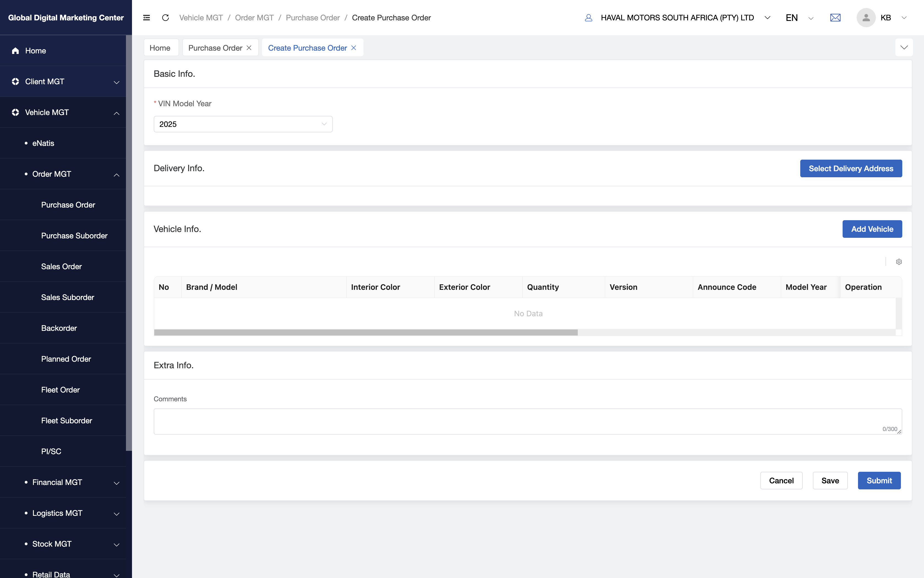This screenshot has width=924, height=578.
Task: Click the Announce Code column header
Action: (737, 287)
